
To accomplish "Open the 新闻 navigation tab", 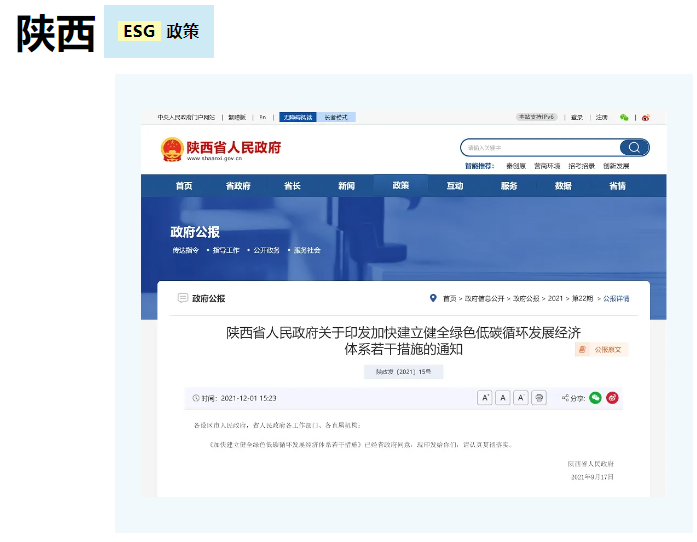I will (347, 186).
